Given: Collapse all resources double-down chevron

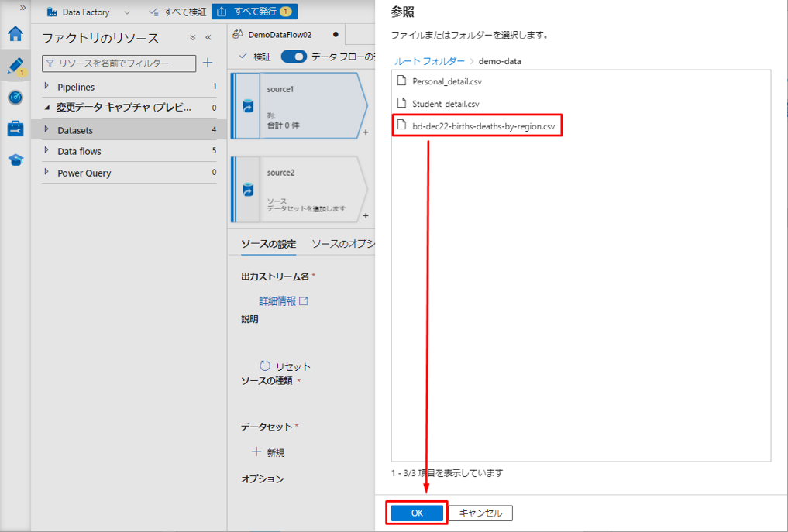Looking at the screenshot, I should pyautogui.click(x=192, y=38).
